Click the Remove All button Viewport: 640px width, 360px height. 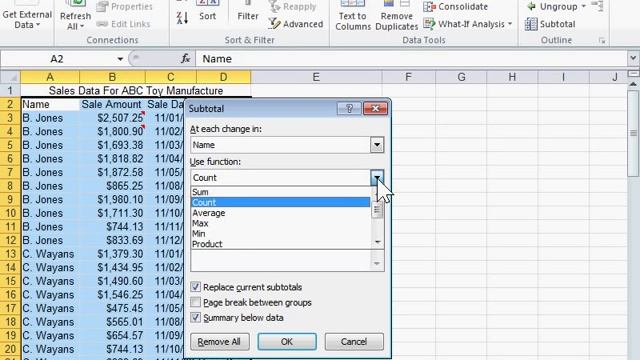click(220, 342)
